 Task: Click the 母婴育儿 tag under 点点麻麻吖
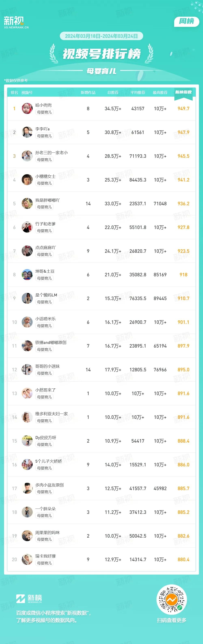click(44, 255)
